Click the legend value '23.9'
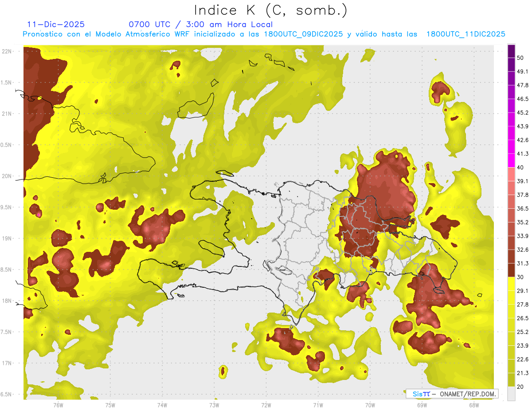The image size is (532, 411). pos(523,346)
